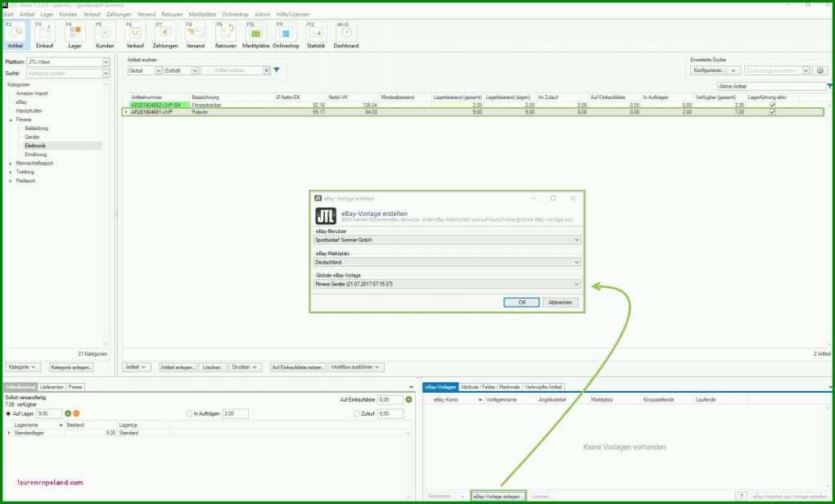835x504 pixels.
Task: Open the Zahlungen module icon
Action: click(165, 35)
